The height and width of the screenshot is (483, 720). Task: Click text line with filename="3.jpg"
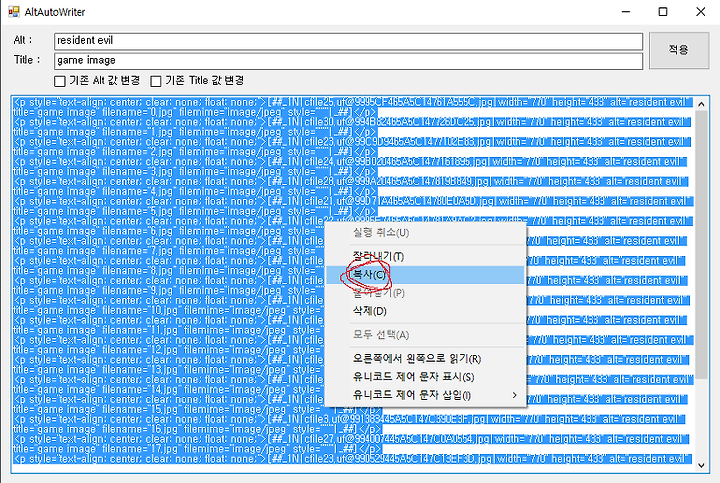[x=194, y=172]
